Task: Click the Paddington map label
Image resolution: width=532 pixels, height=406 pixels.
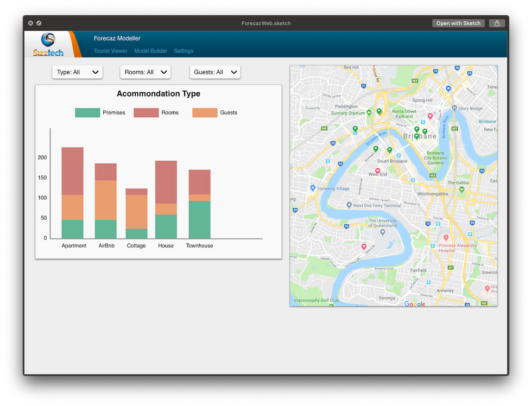Action: pos(346,106)
